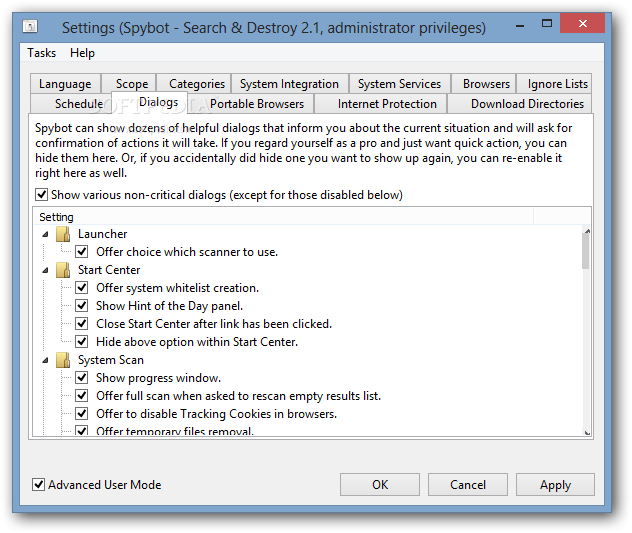This screenshot has height=533, width=632.
Task: Disable Show Hint of the Day panel
Action: point(82,306)
